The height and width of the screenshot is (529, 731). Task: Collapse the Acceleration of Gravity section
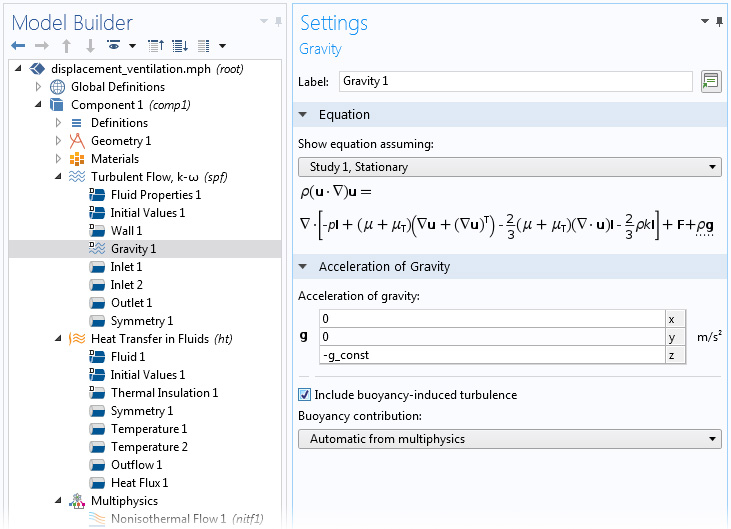pos(304,267)
